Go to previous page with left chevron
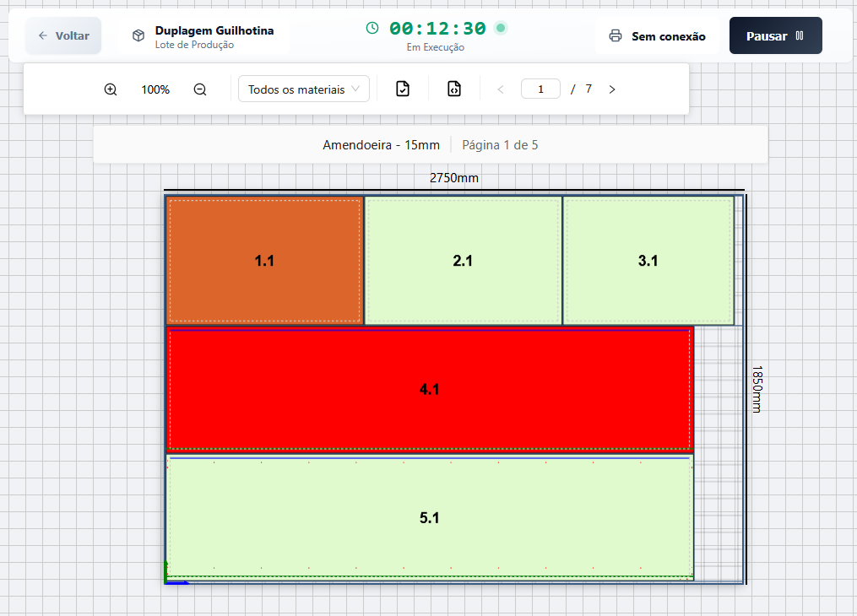Screen dimensions: 857x616 501,89
